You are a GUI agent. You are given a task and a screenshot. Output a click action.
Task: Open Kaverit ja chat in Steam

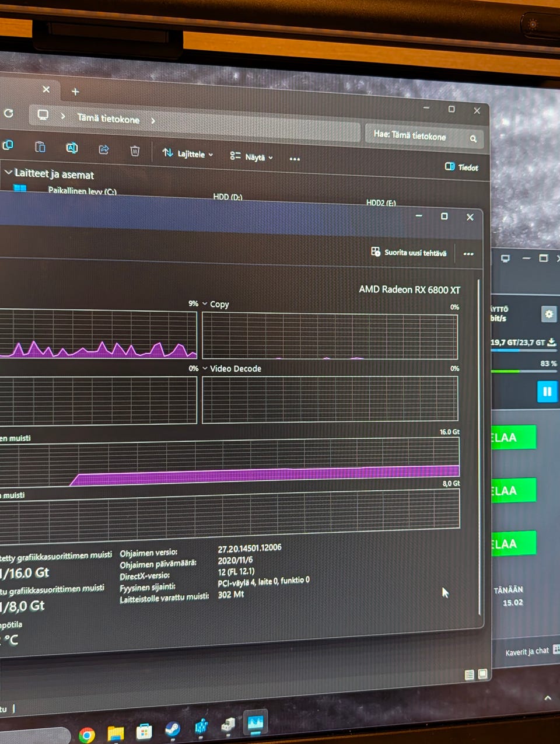click(x=527, y=651)
